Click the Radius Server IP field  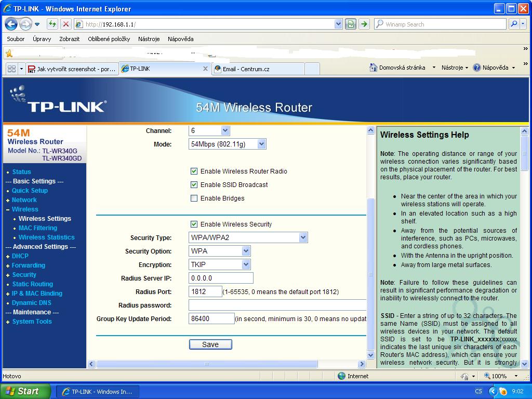coord(221,278)
